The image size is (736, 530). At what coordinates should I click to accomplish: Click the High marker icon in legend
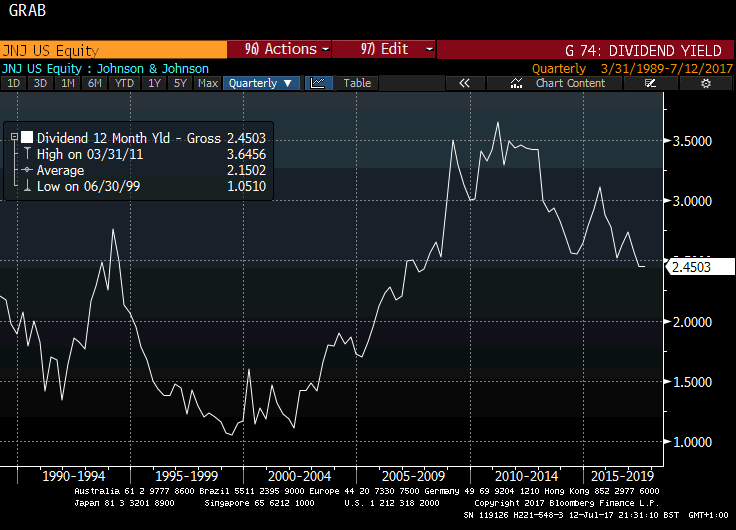(x=27, y=154)
